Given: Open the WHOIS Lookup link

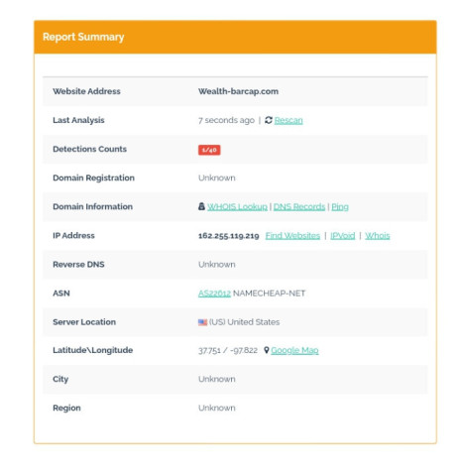Looking at the screenshot, I should (x=237, y=207).
